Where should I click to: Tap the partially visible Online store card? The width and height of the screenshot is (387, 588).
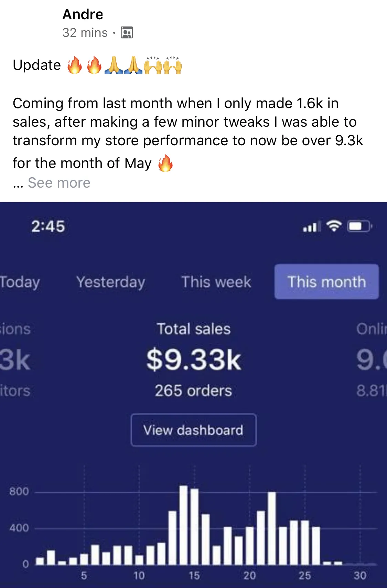point(372,360)
